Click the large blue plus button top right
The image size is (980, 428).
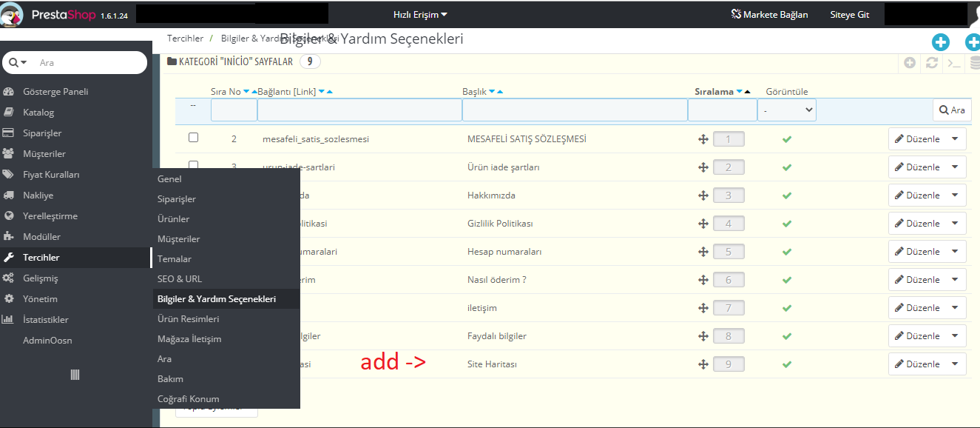pos(940,42)
